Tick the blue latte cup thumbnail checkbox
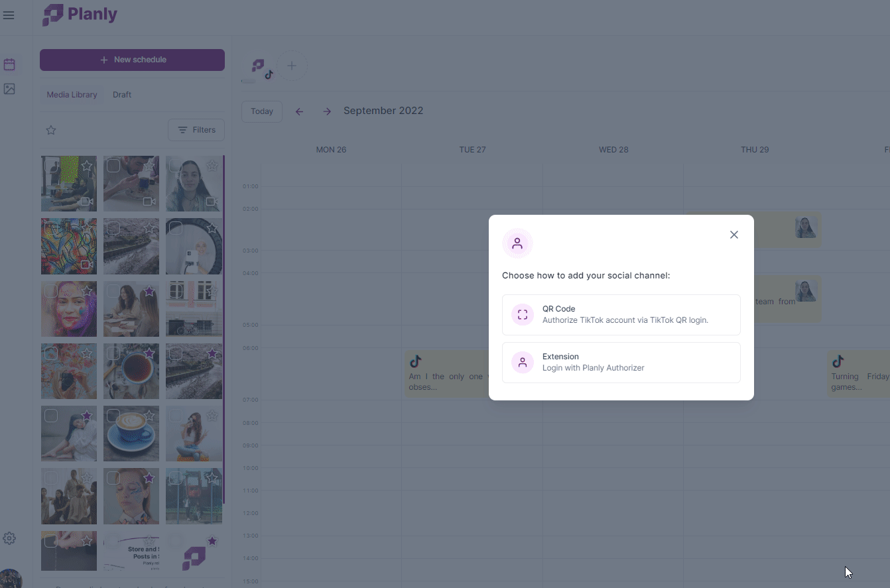This screenshot has width=890, height=588. pos(113,416)
